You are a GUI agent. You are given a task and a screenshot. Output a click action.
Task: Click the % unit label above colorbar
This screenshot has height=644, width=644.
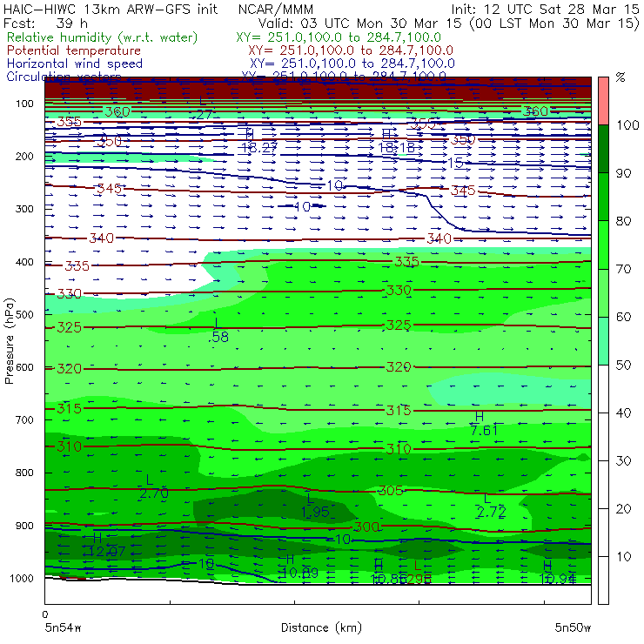tap(621, 77)
